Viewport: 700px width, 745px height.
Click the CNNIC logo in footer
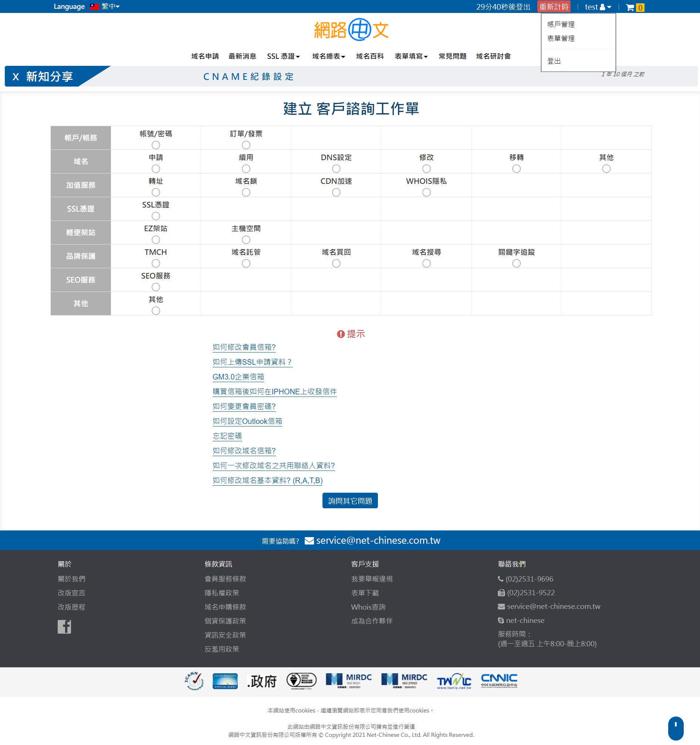pos(499,681)
